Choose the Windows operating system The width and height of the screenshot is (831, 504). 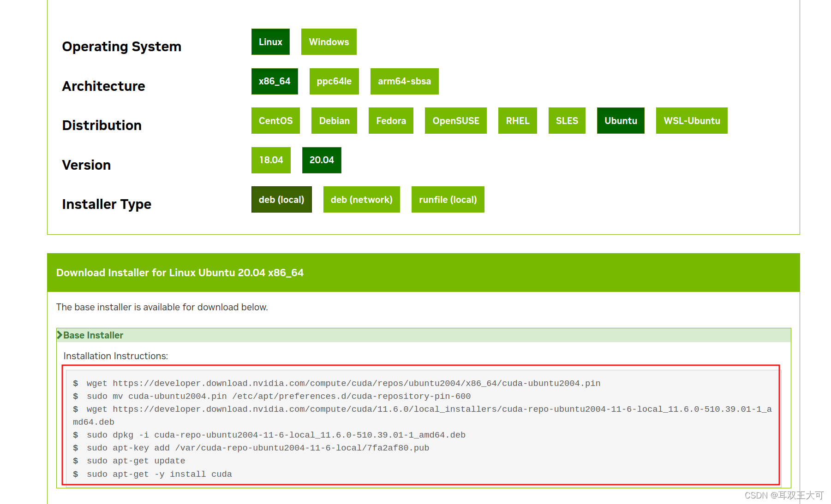coord(329,42)
